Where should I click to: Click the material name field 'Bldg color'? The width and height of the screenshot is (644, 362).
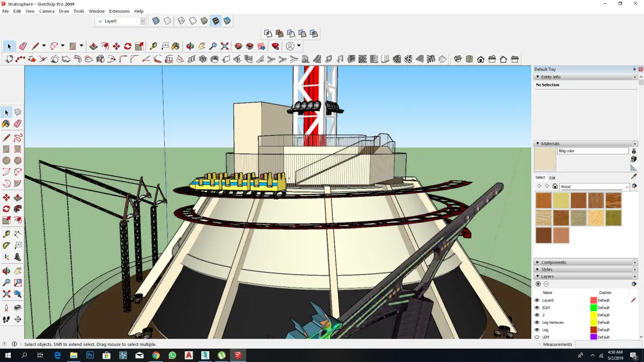coord(592,151)
